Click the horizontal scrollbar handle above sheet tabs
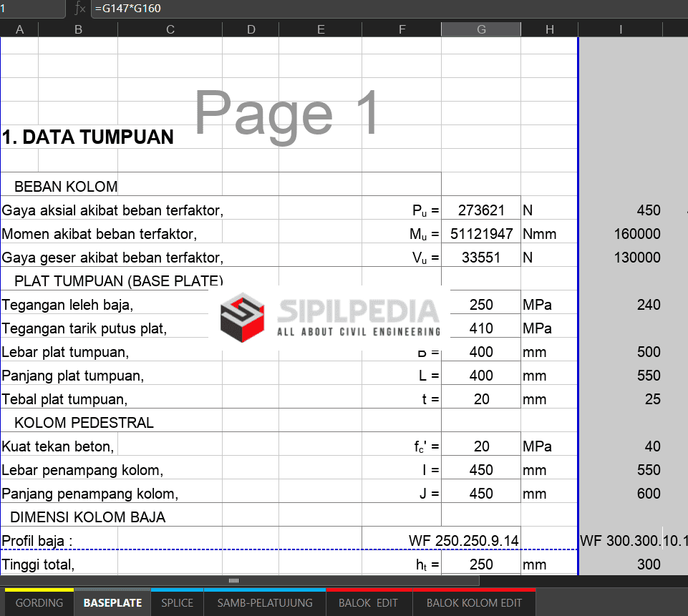Screen dimensions: 688x616 point(233,580)
